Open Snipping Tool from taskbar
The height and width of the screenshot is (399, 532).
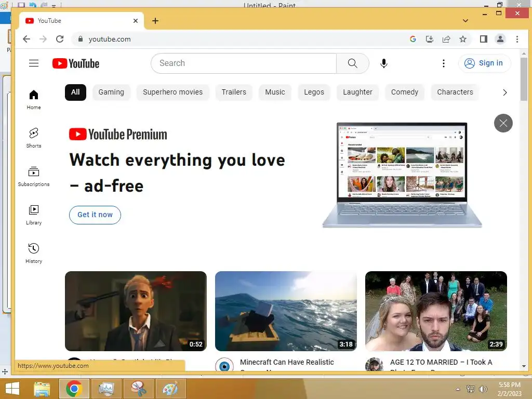pos(139,389)
